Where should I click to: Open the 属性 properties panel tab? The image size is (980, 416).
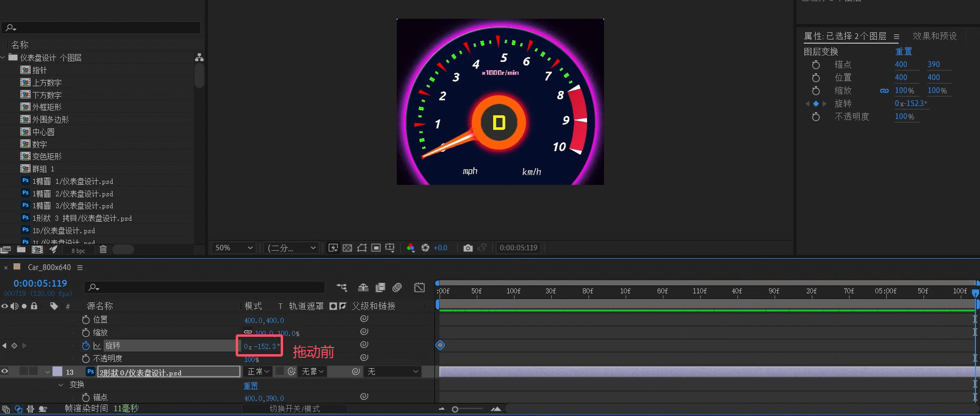tap(845, 36)
